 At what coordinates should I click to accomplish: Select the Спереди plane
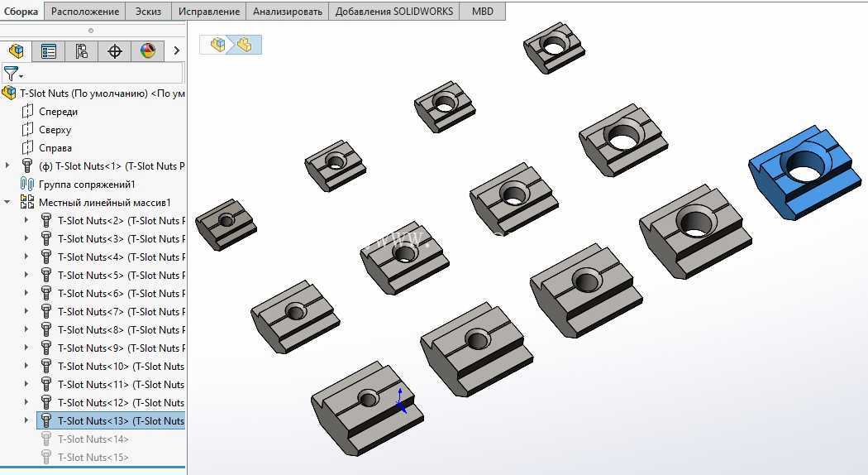58,112
